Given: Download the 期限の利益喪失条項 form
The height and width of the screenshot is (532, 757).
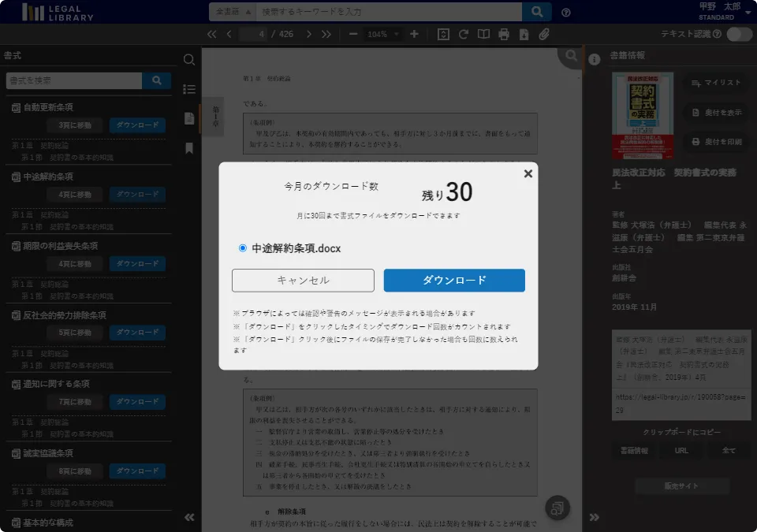Looking at the screenshot, I should [137, 263].
